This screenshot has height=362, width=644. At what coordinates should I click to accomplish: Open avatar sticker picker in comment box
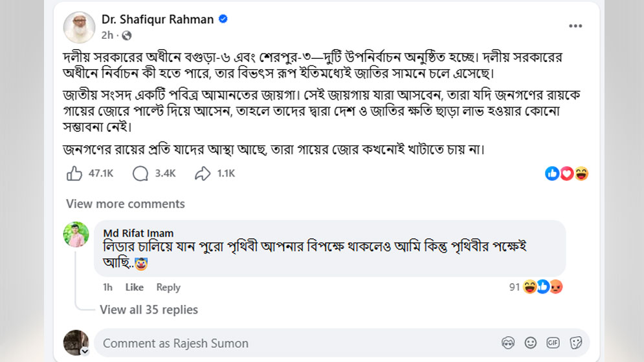[508, 343]
